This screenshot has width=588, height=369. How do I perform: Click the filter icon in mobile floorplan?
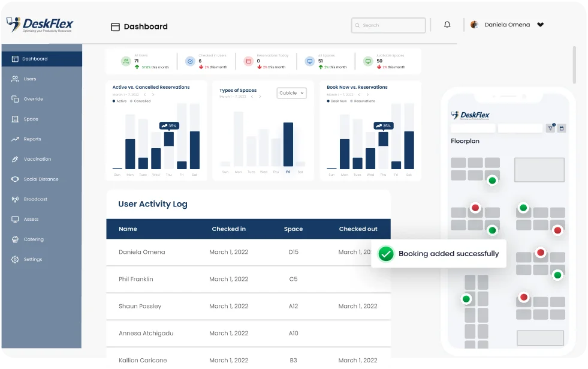(550, 128)
